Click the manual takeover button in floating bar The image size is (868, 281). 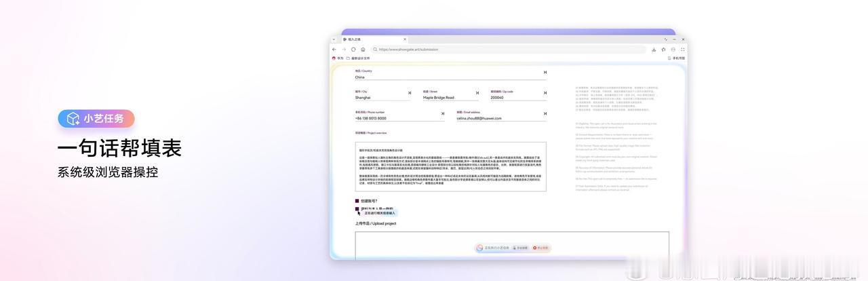click(519, 248)
